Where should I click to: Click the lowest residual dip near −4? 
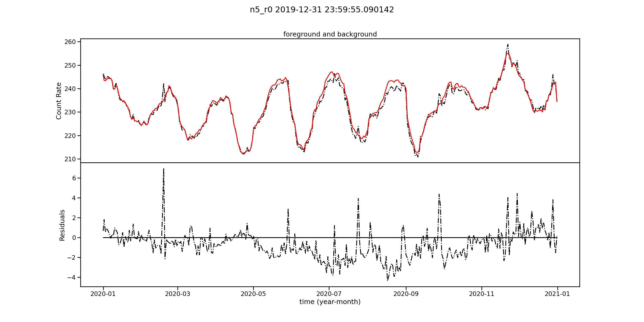point(387,280)
